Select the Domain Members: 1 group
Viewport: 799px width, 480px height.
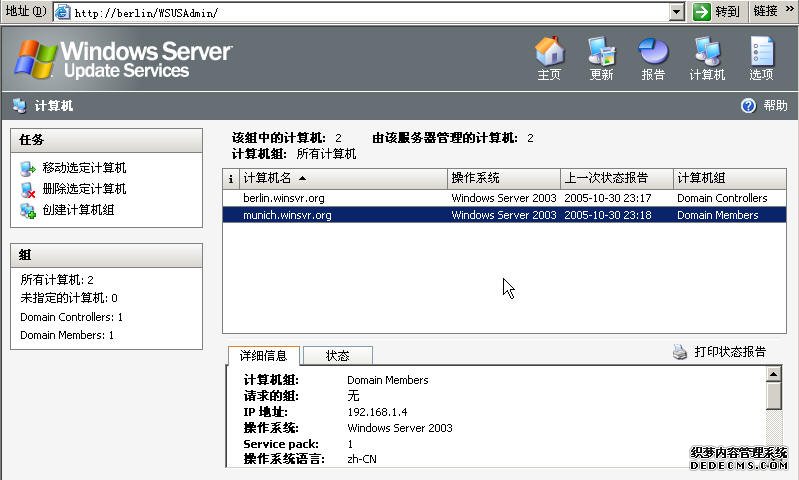tap(67, 335)
